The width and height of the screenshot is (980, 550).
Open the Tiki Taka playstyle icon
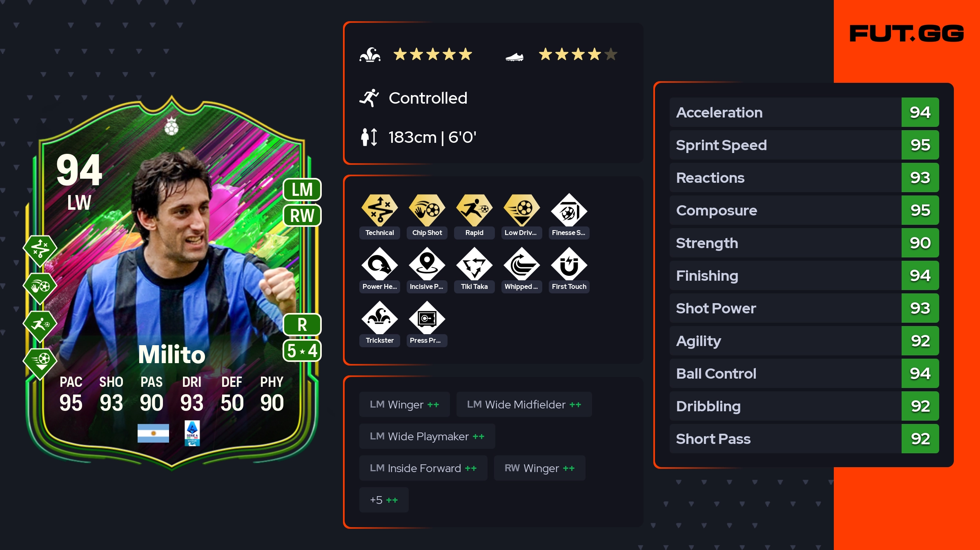pos(474,264)
